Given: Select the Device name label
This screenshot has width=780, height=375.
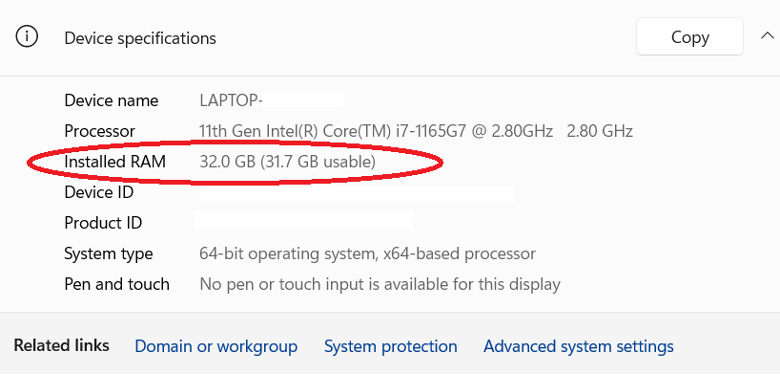Looking at the screenshot, I should click(x=111, y=100).
